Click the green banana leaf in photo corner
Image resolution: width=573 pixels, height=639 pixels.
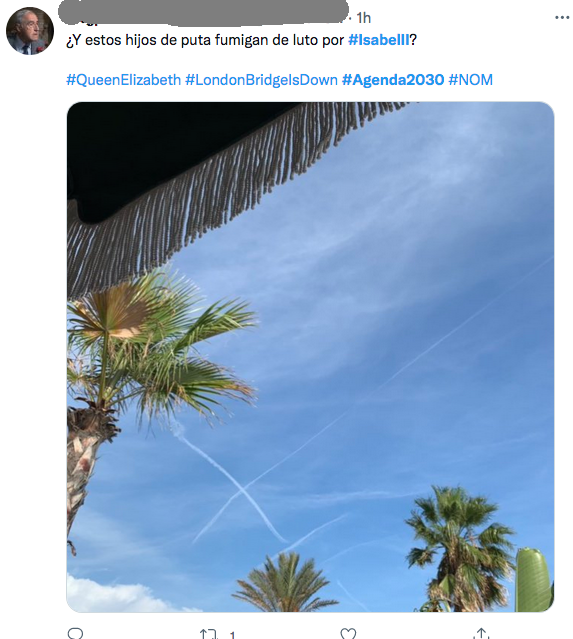pyautogui.click(x=534, y=580)
